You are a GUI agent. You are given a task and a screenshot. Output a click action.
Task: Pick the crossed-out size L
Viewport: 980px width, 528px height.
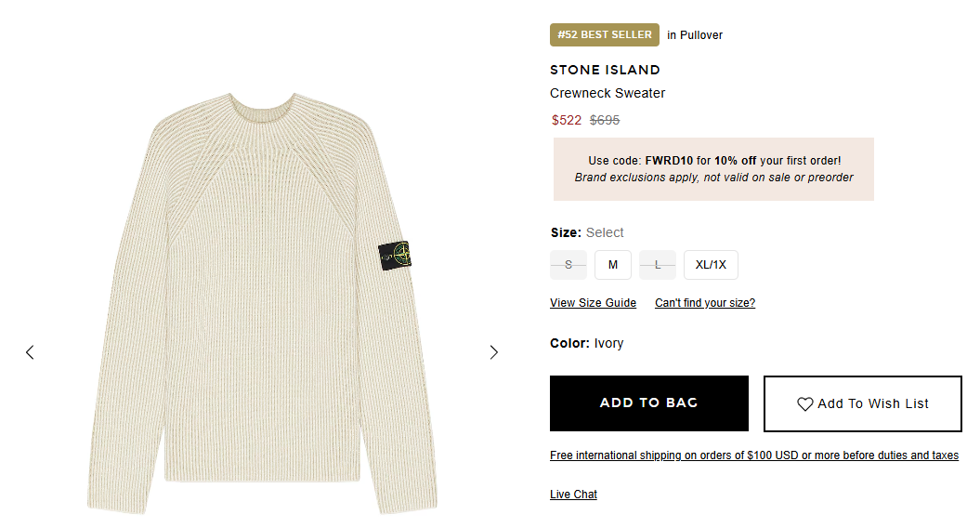(x=658, y=265)
